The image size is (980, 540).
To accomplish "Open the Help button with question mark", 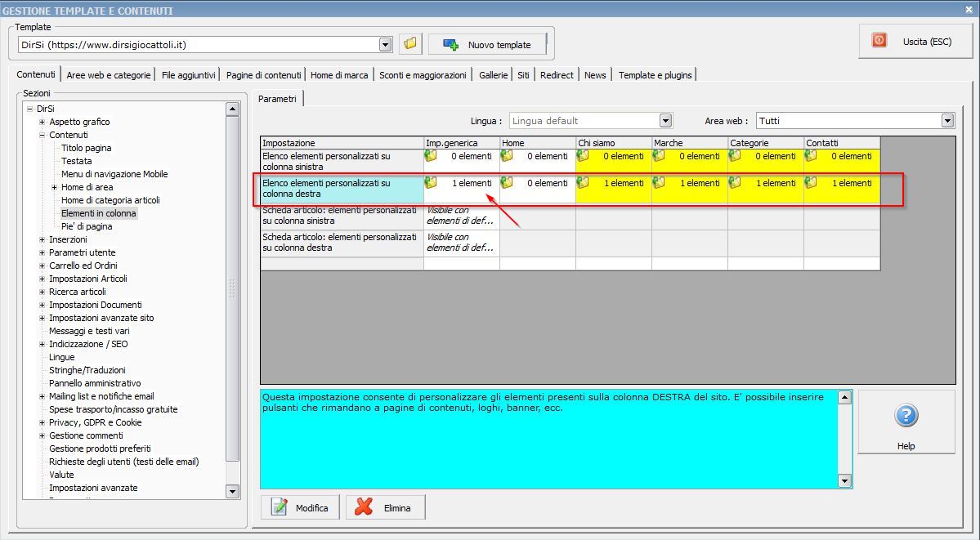I will (x=906, y=422).
